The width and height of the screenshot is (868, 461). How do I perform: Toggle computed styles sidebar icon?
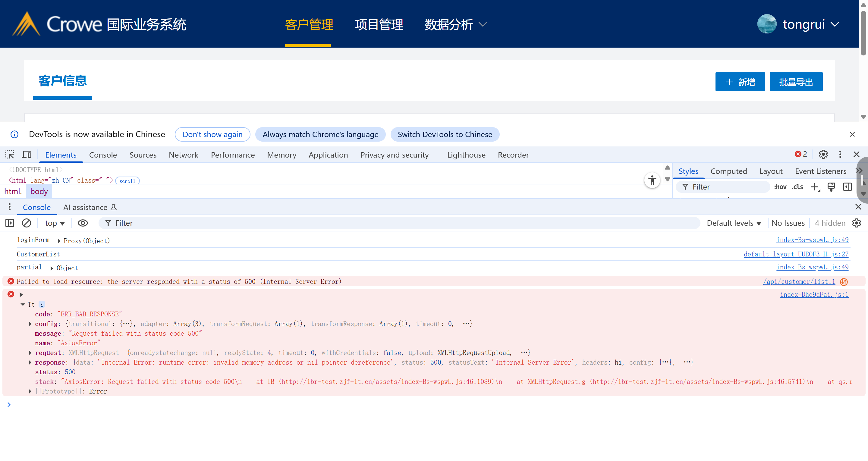[847, 187]
